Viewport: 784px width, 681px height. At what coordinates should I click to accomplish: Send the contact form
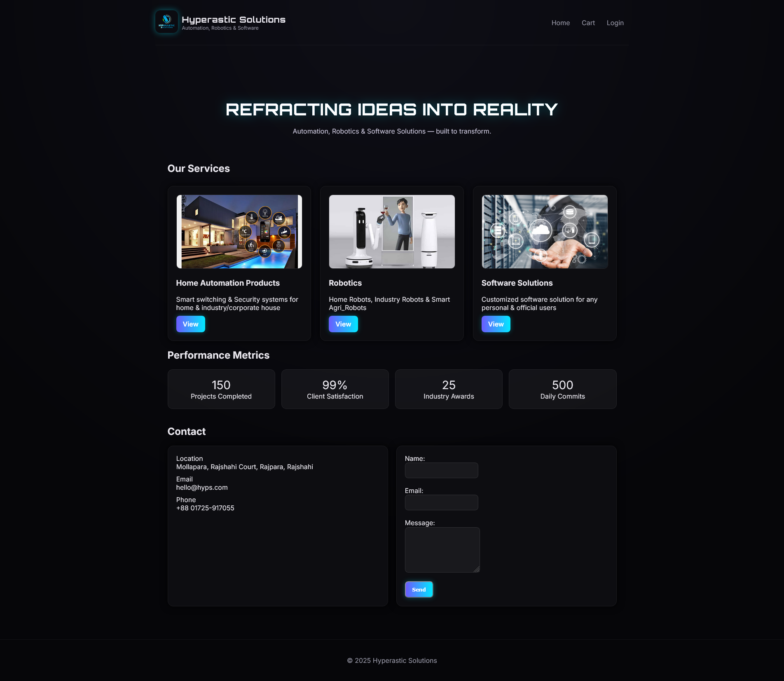coord(419,589)
